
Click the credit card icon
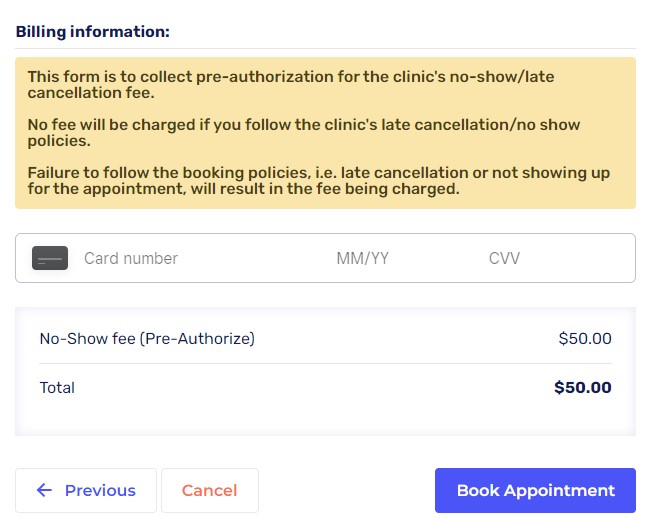(x=50, y=258)
